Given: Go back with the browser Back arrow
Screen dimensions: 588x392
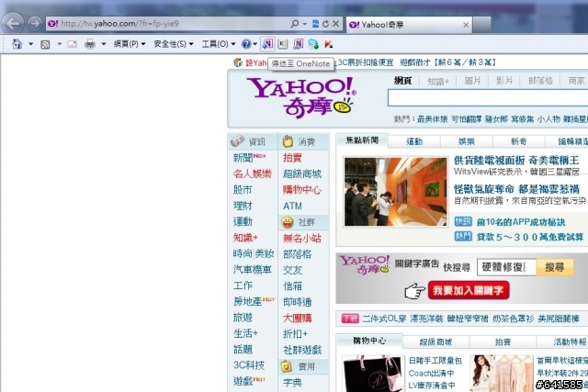Looking at the screenshot, I should [12, 24].
